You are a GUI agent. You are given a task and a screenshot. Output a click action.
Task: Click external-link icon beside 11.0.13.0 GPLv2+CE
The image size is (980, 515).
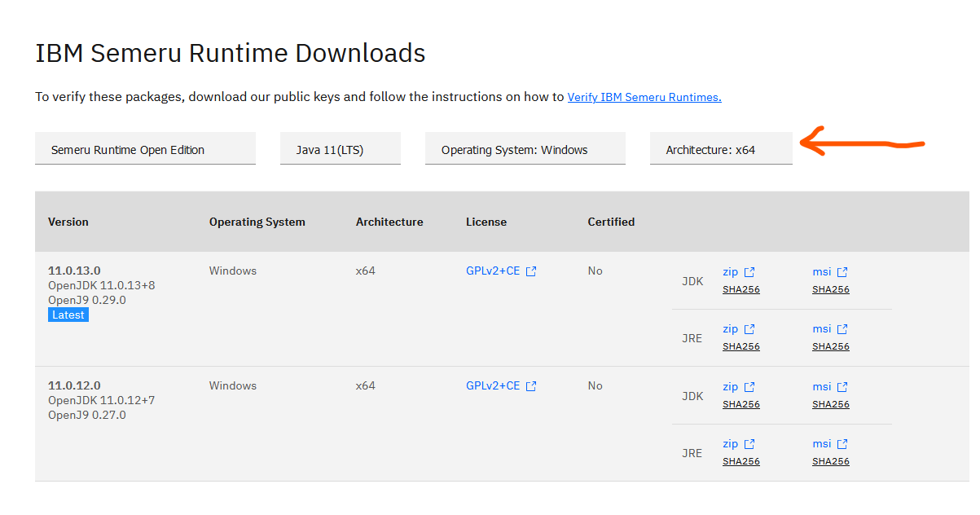click(531, 272)
